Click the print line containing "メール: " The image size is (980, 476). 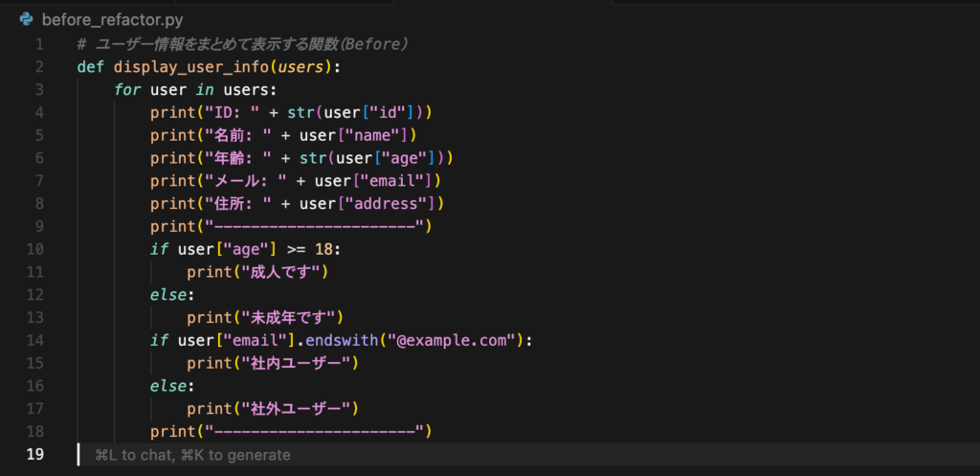(296, 181)
